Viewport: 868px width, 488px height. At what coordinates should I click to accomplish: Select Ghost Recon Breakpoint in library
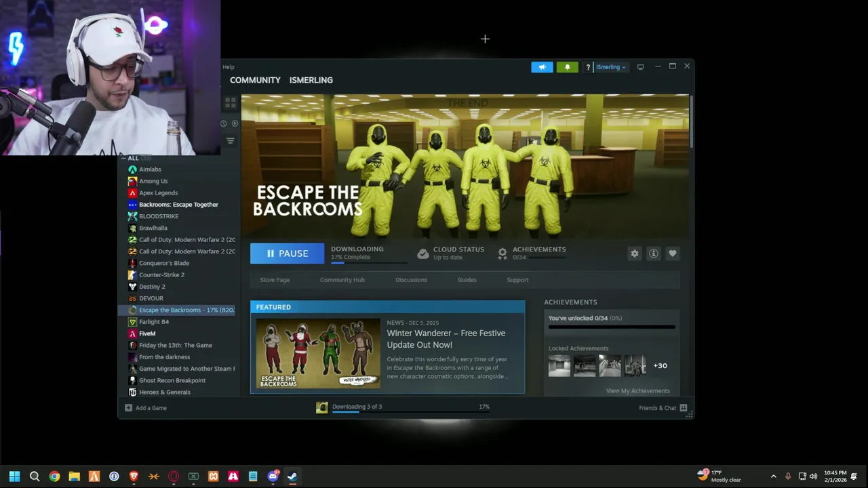click(172, 380)
